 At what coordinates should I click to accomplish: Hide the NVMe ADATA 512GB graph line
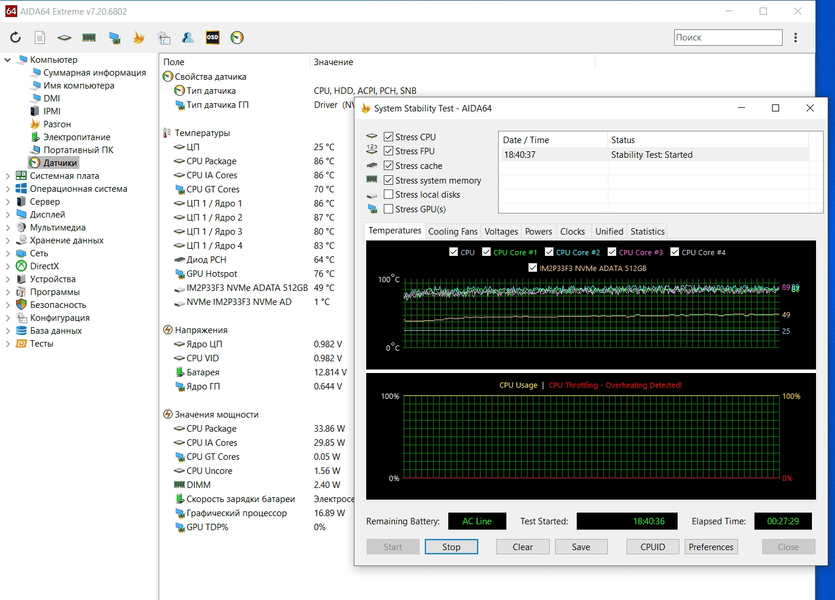533,268
